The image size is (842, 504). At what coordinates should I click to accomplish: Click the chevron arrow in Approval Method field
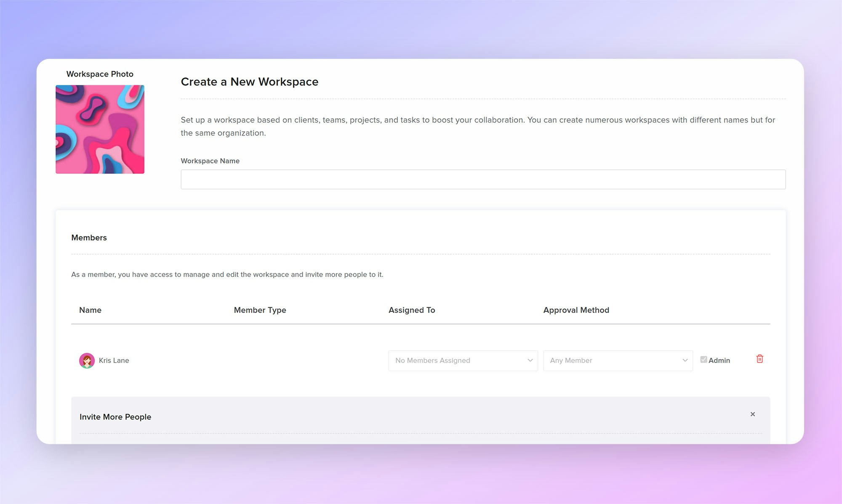(x=685, y=361)
